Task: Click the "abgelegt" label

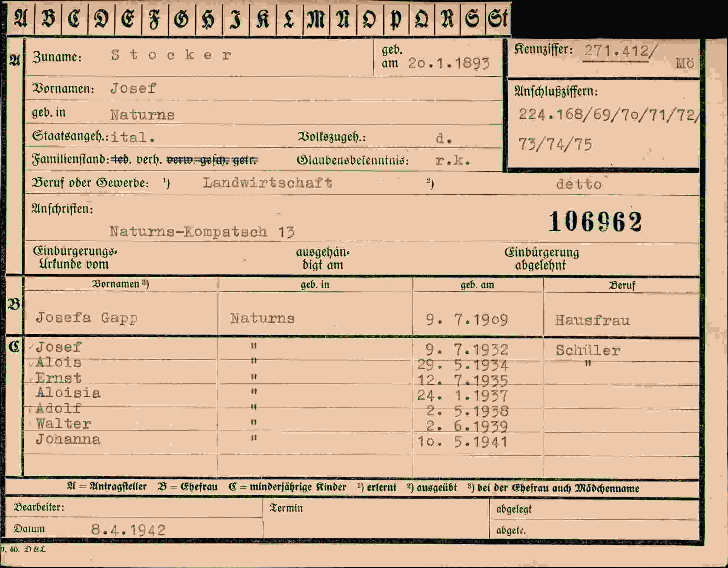Action: pyautogui.click(x=514, y=509)
